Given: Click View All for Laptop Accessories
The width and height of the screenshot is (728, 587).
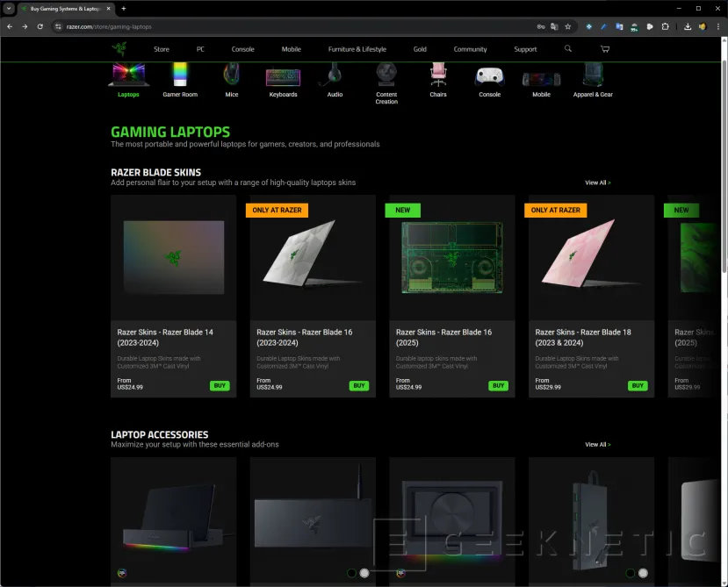Looking at the screenshot, I should tap(597, 445).
